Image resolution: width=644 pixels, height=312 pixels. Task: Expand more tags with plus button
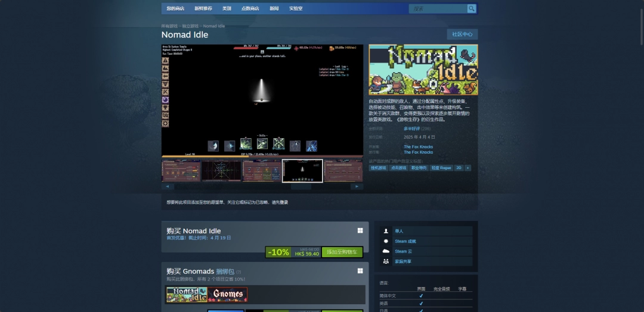[x=468, y=168]
